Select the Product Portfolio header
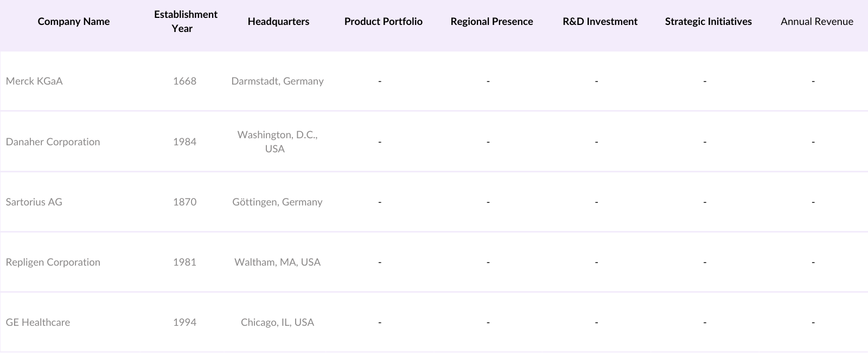The width and height of the screenshot is (868, 354). tap(383, 22)
